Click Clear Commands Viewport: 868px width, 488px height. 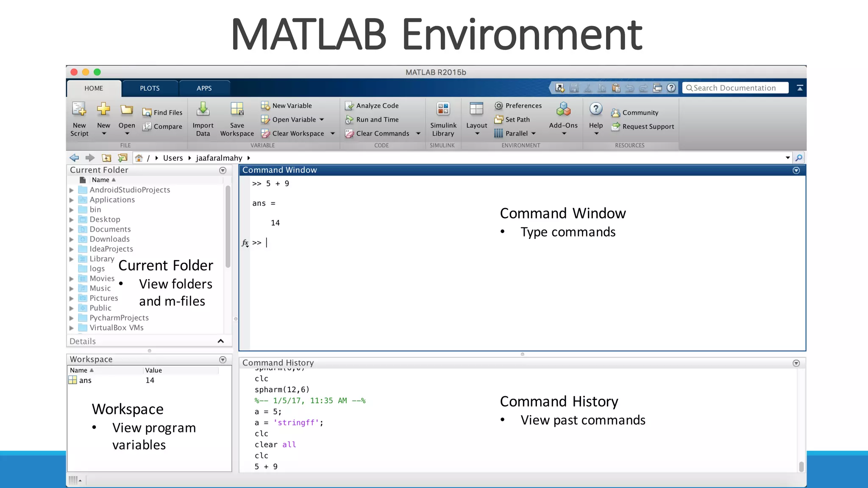[x=378, y=133]
